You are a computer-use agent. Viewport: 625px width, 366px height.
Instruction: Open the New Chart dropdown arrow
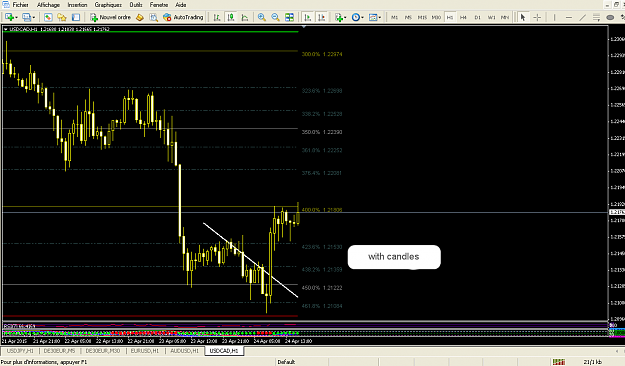point(16,18)
